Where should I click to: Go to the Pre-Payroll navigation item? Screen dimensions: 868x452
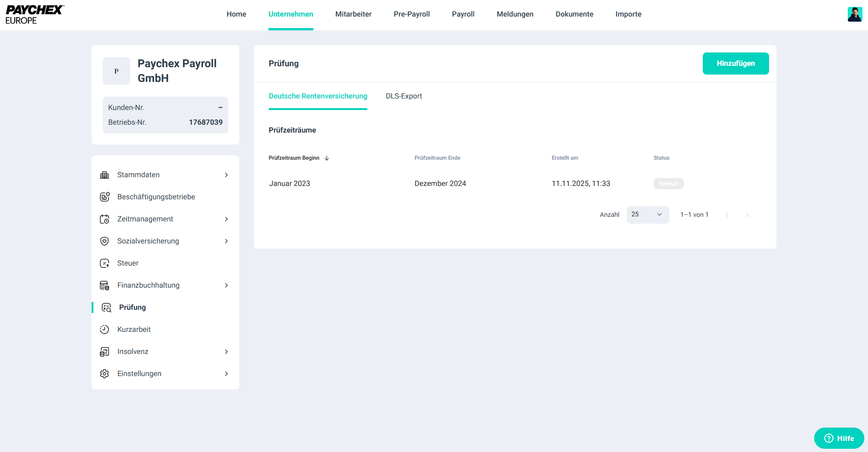click(411, 14)
